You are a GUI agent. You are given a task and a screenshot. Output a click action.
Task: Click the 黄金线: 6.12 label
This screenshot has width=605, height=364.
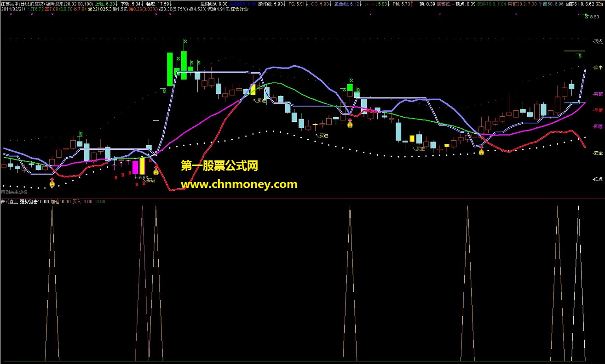click(346, 3)
